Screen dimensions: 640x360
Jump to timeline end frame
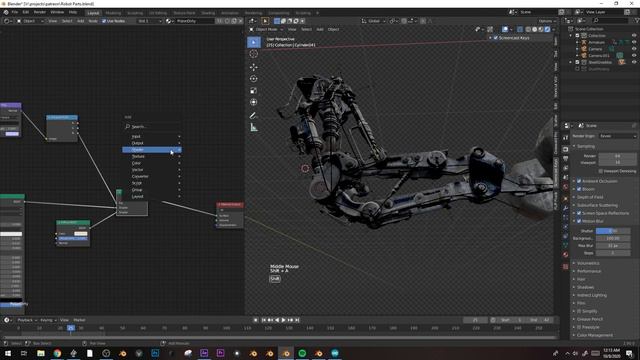(297, 320)
